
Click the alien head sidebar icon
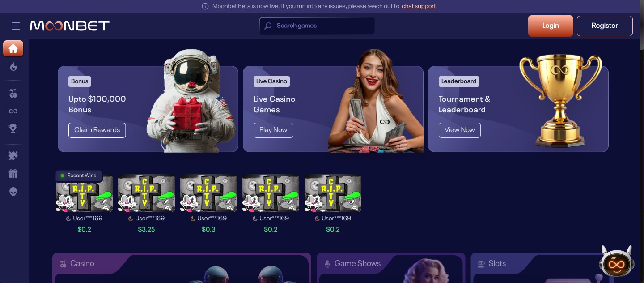click(13, 192)
